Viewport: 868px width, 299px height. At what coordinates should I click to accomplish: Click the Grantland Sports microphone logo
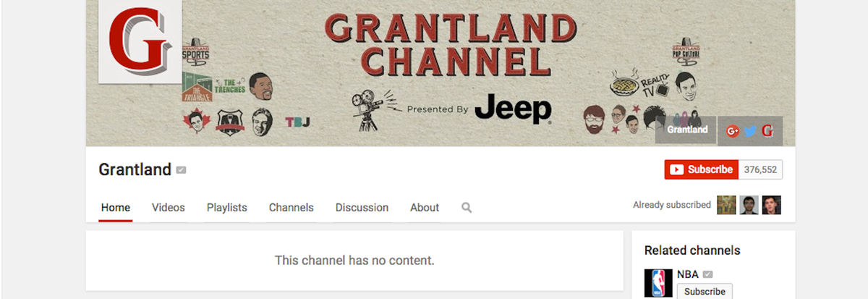coord(195,52)
